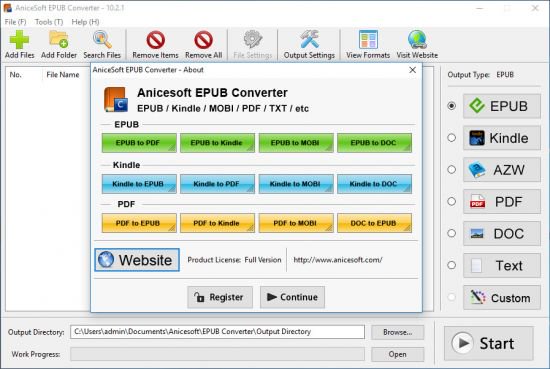This screenshot has height=369, width=550.
Task: Click the File Name column header
Action: click(63, 75)
